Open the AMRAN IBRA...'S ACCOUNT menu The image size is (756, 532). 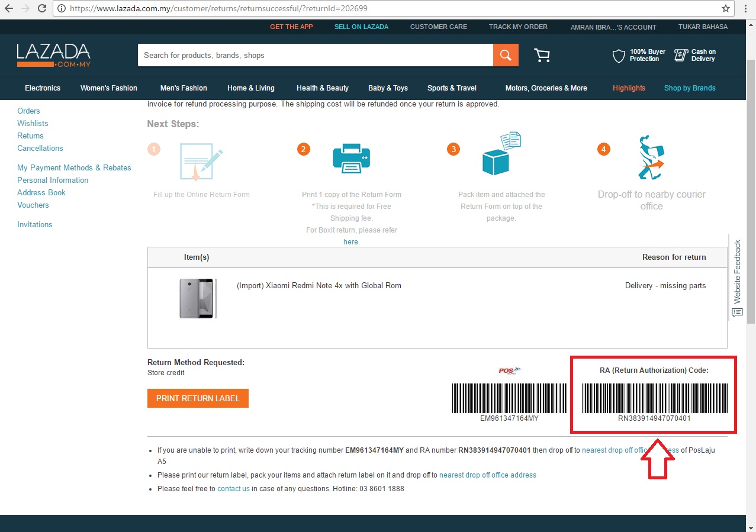pos(613,27)
